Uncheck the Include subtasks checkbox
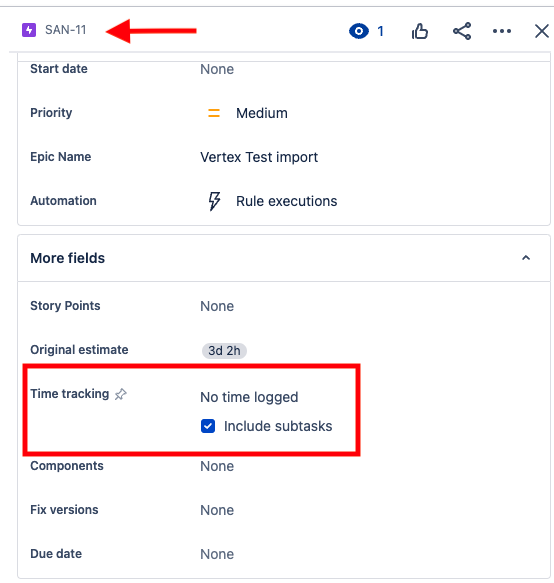The width and height of the screenshot is (554, 583). point(208,426)
